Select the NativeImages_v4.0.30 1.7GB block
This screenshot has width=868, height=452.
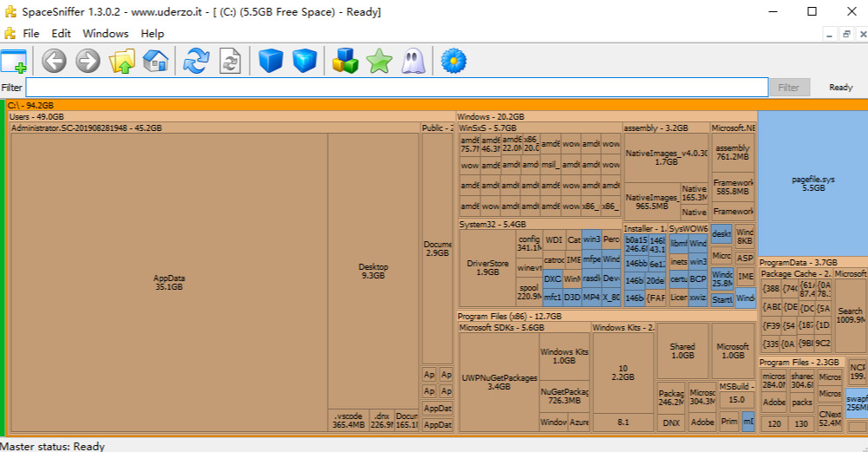click(666, 157)
